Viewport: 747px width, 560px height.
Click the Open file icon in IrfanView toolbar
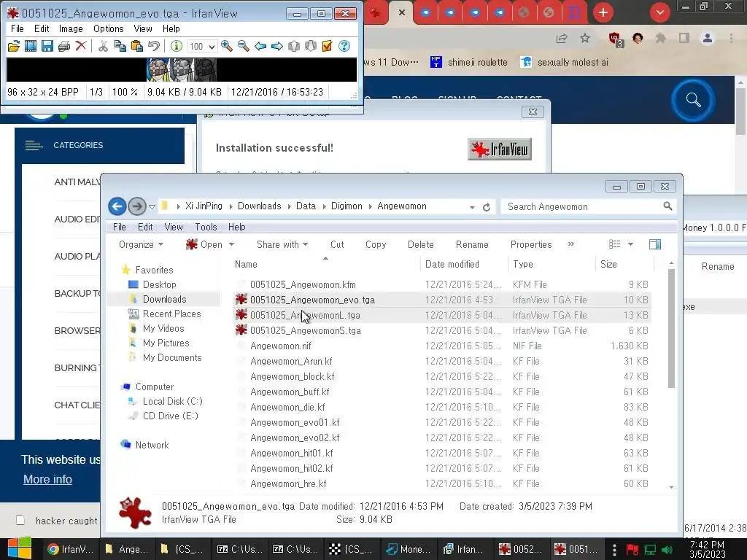(14, 46)
